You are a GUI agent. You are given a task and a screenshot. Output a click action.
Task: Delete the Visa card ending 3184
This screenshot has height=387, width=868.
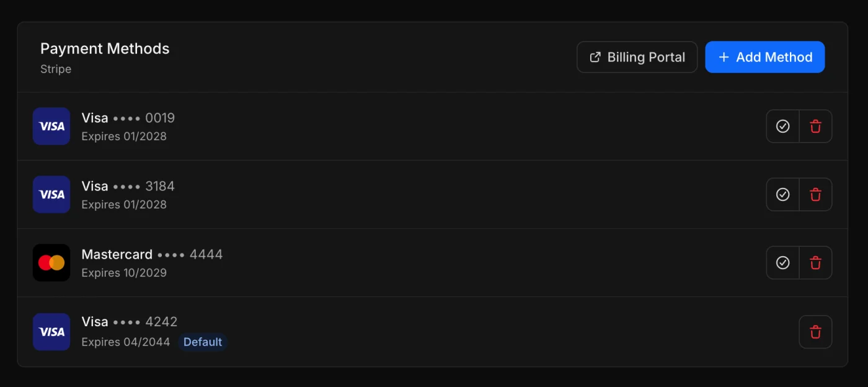(x=815, y=195)
